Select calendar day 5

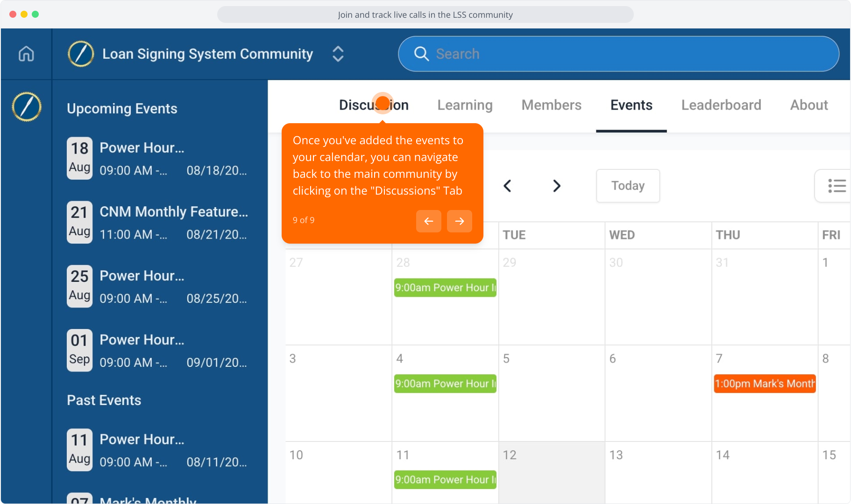[552, 393]
